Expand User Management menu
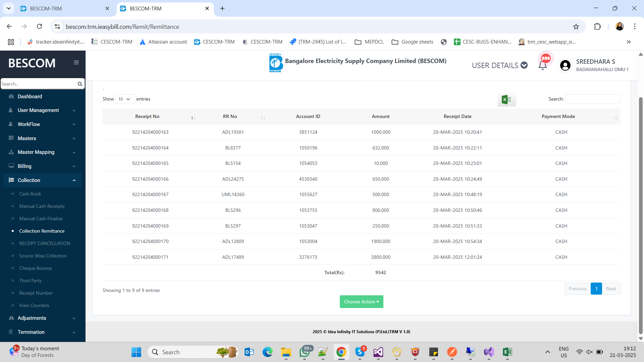This screenshot has height=362, width=644. (43, 110)
